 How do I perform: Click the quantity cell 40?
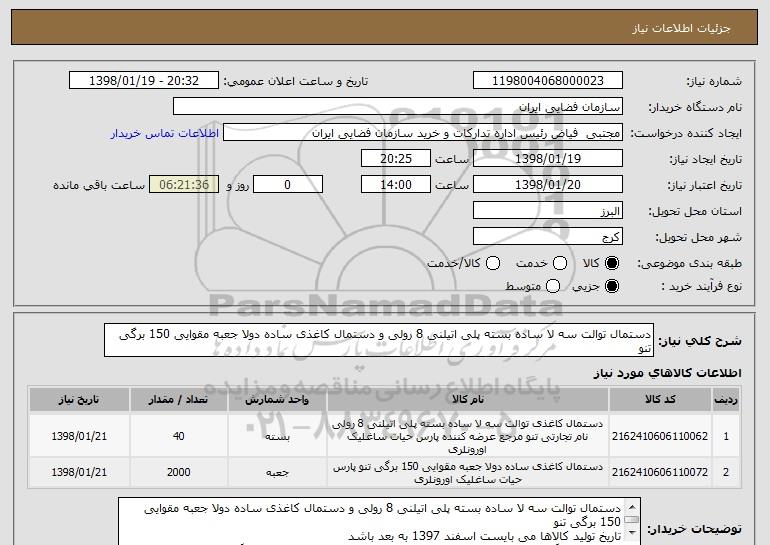pyautogui.click(x=178, y=436)
